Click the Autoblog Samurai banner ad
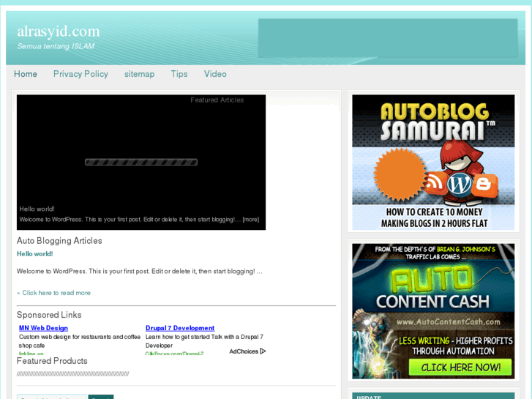 pos(433,163)
